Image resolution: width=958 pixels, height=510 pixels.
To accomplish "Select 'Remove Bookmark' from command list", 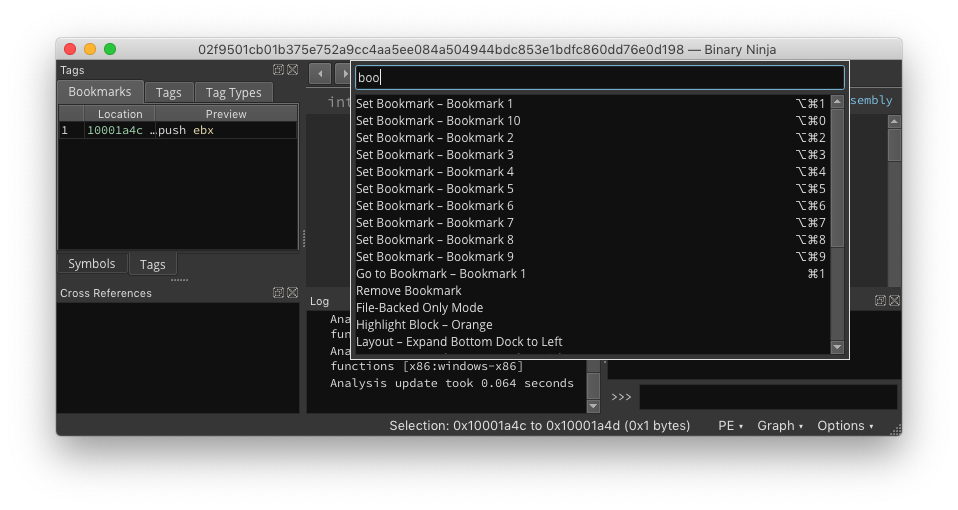I will point(409,291).
